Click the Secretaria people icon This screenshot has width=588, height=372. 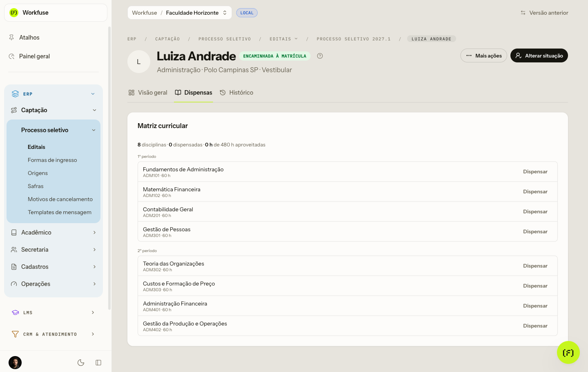[14, 250]
